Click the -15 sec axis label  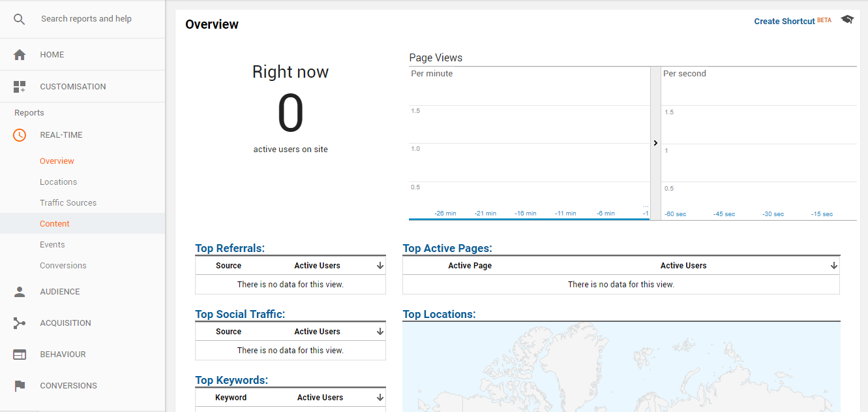coord(822,214)
